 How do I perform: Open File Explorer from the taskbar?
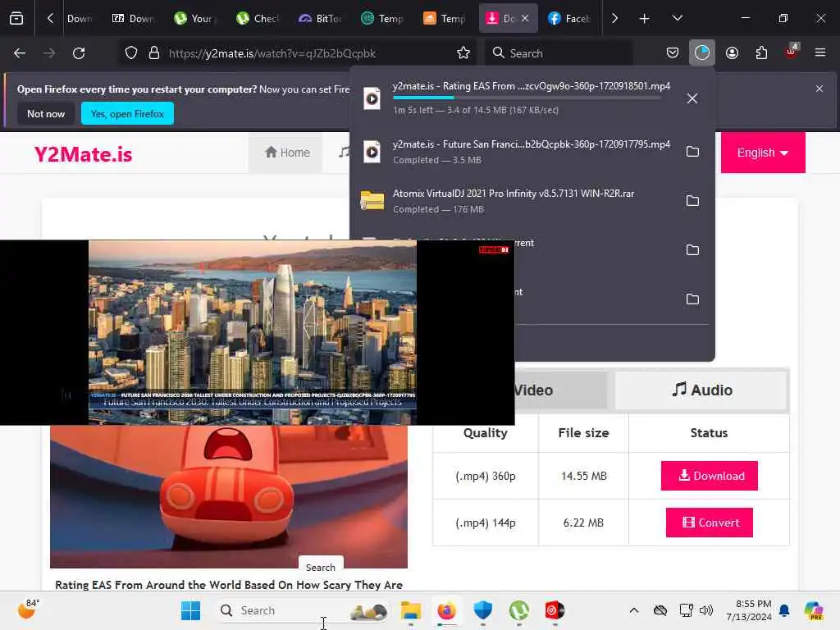[411, 610]
